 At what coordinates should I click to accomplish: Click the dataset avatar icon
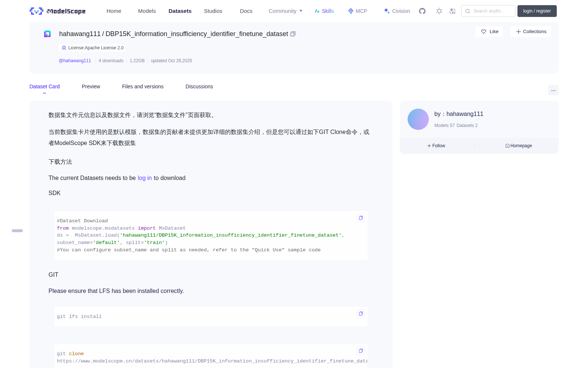coord(47,34)
